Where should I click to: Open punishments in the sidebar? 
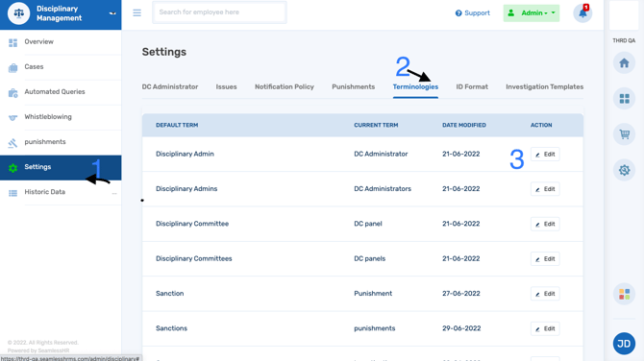45,141
